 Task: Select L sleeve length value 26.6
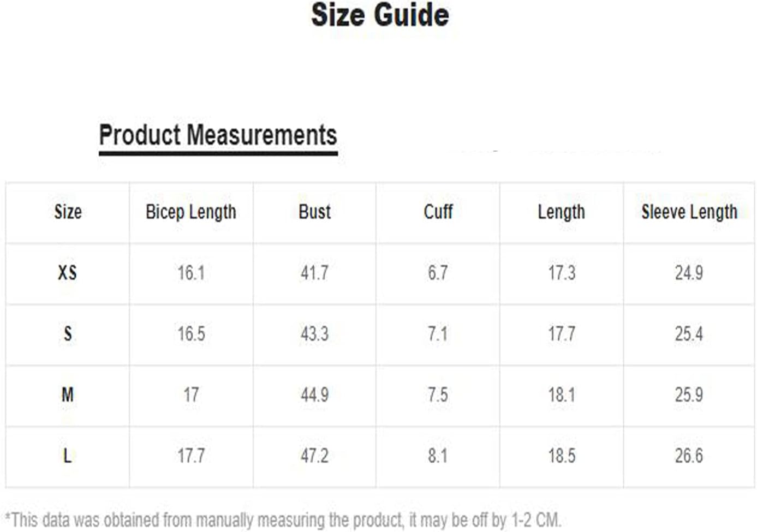[689, 456]
